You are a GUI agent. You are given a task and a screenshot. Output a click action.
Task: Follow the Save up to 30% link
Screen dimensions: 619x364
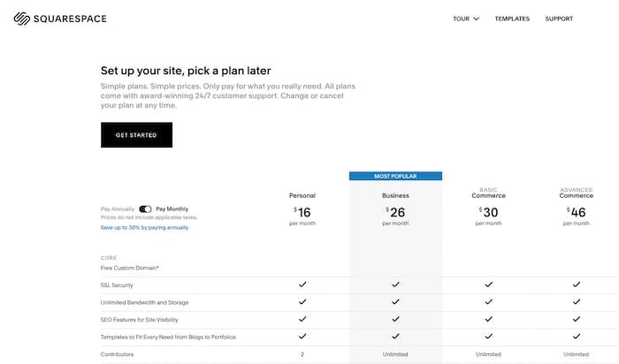coord(144,227)
